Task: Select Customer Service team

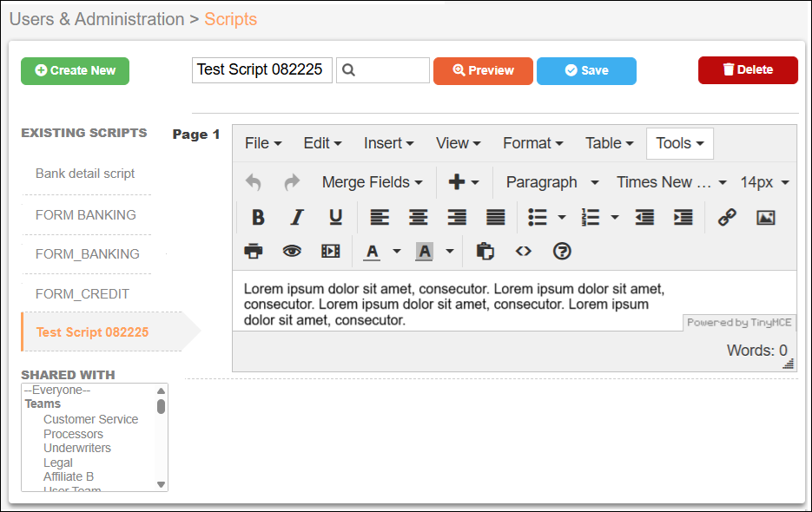Action: click(90, 419)
